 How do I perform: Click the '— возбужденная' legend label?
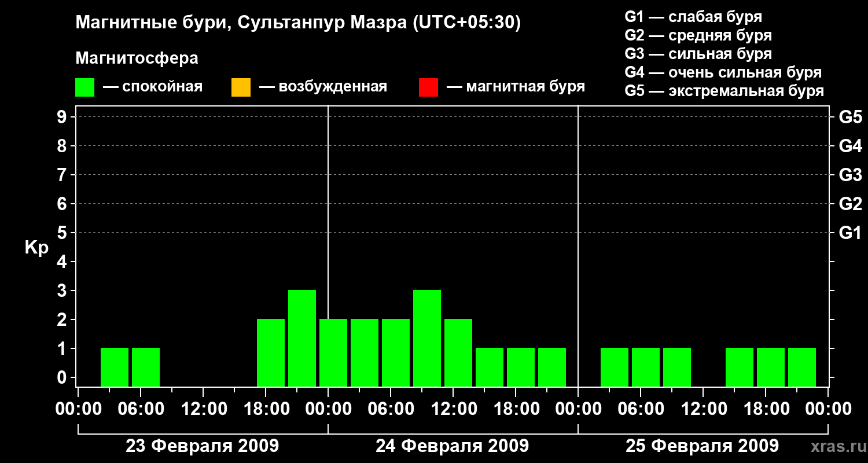click(323, 87)
